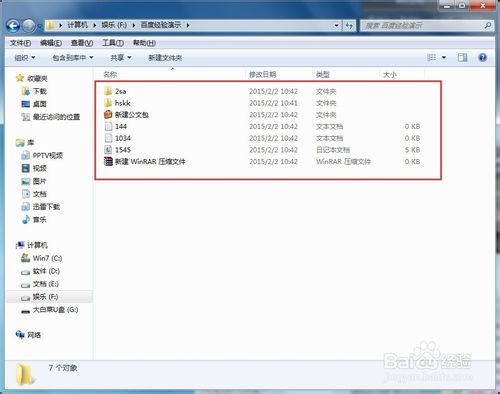Viewport: 500px width, 394px height.
Task: Sort by the 修改日期 column header
Action: point(262,74)
